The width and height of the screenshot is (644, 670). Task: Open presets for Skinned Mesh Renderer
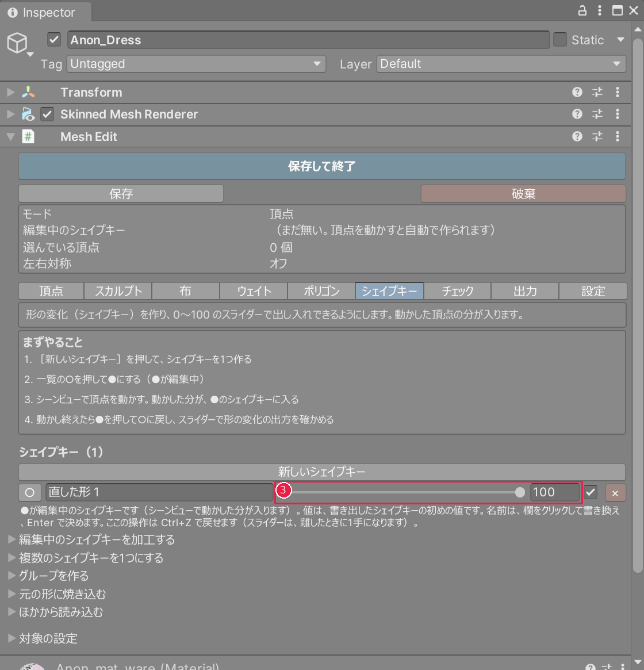click(597, 114)
